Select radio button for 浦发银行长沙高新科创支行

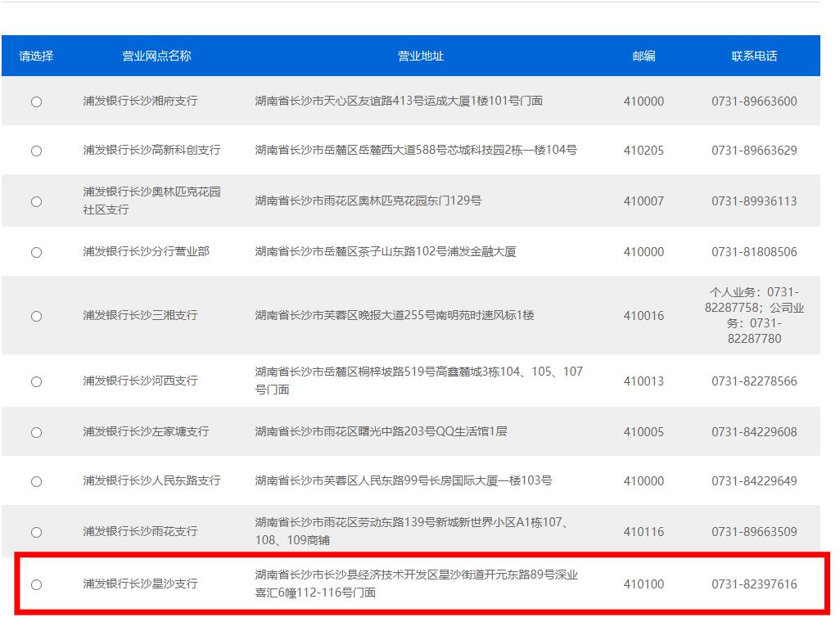[36, 151]
